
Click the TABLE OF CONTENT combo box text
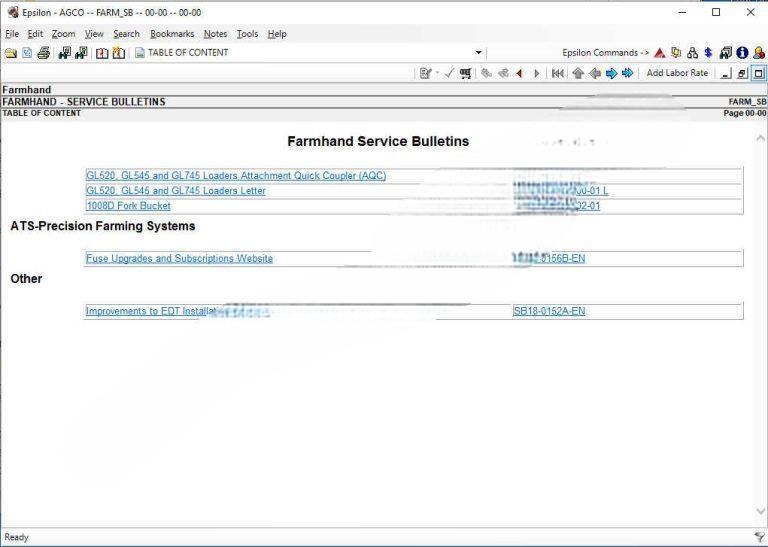(x=188, y=52)
